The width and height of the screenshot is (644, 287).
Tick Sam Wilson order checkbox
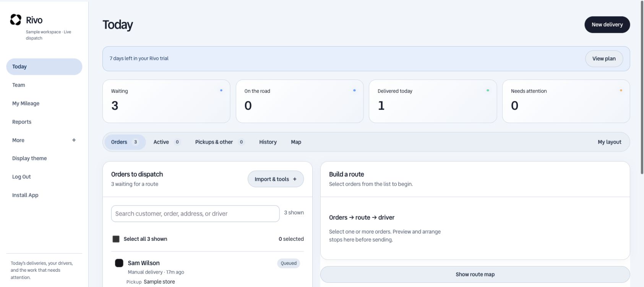click(x=119, y=263)
